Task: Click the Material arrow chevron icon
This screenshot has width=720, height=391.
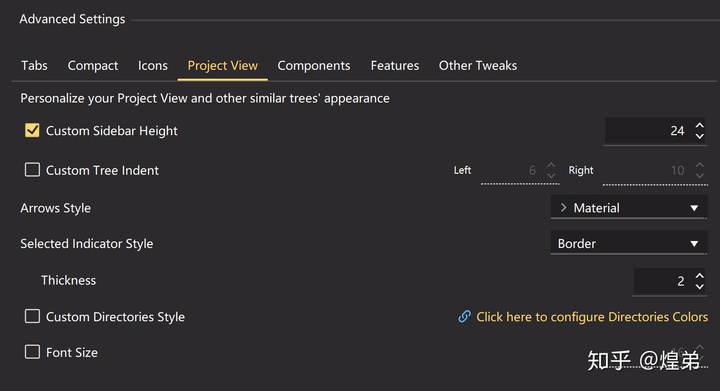Action: pos(563,208)
